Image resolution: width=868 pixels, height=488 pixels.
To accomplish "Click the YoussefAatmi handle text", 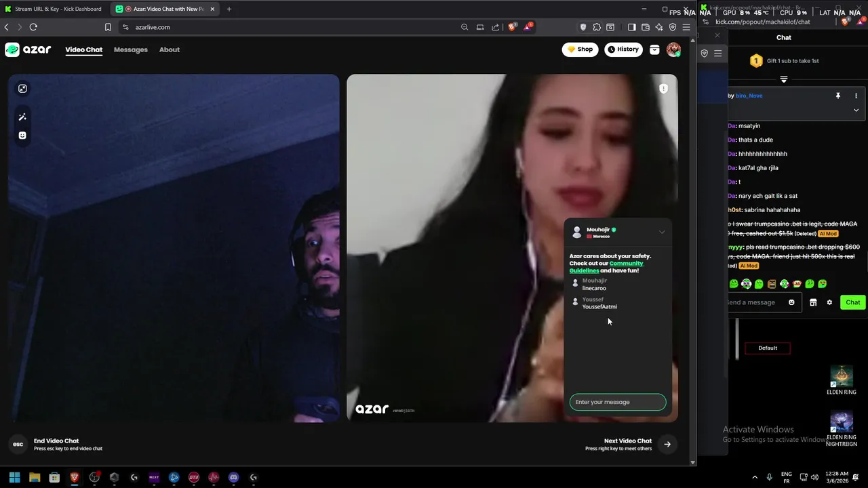I will (599, 307).
